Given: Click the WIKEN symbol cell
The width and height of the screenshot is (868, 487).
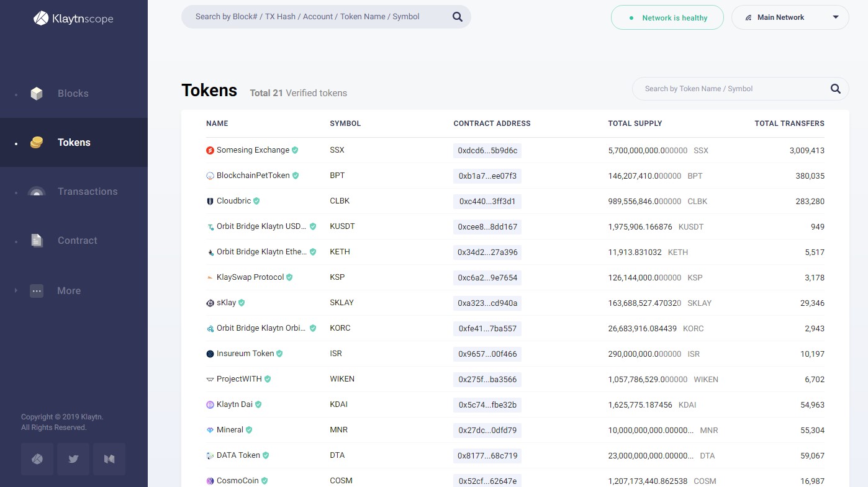Looking at the screenshot, I should (342, 379).
